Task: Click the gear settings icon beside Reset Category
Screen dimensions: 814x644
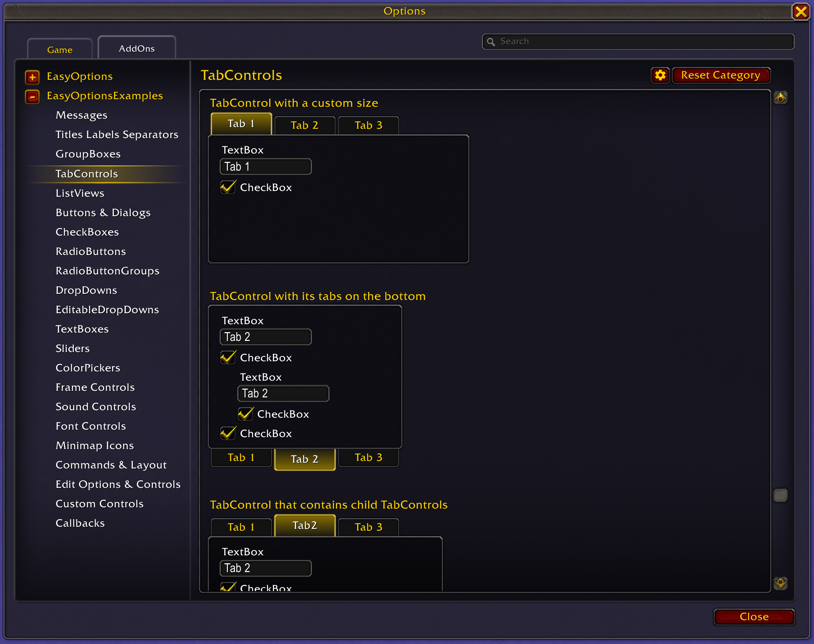Action: (660, 75)
